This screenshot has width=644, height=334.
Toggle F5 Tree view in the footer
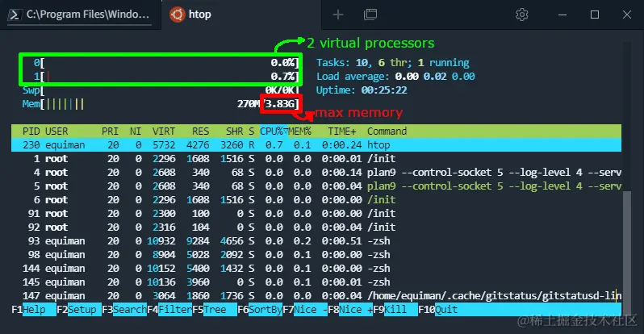[215, 309]
